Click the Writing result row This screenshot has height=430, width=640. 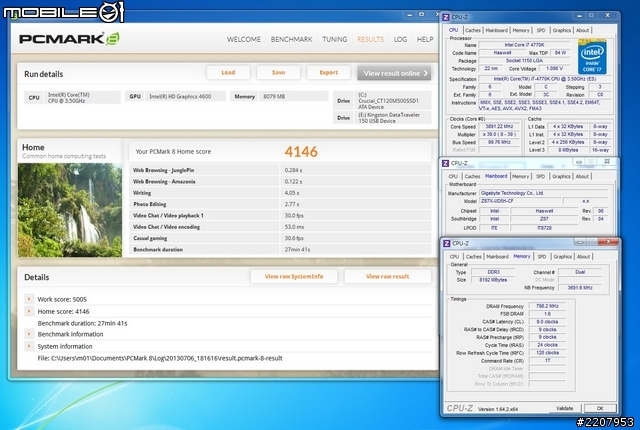280,193
